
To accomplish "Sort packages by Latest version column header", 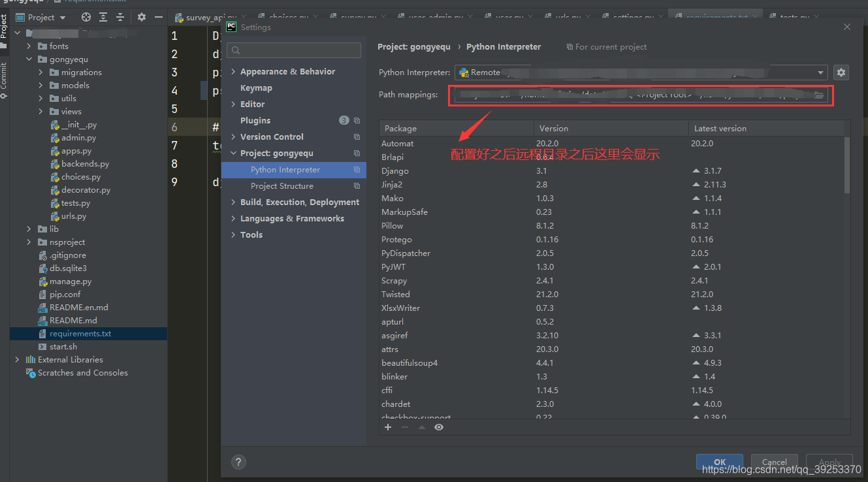I will click(766, 129).
